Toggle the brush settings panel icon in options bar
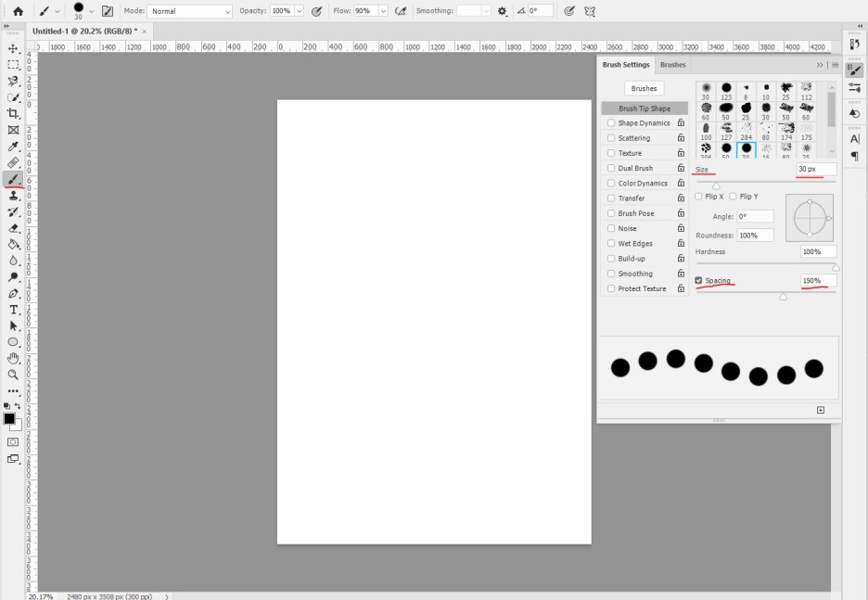 click(x=108, y=10)
